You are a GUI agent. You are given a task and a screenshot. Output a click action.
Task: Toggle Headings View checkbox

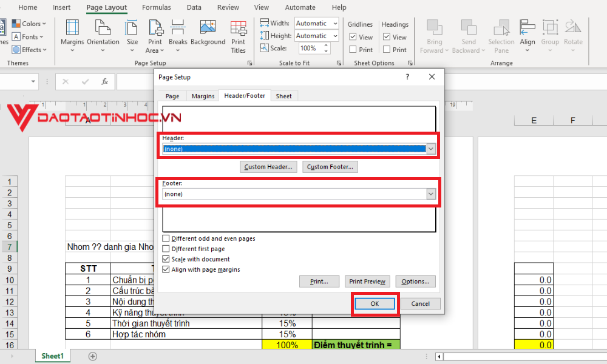[386, 37]
